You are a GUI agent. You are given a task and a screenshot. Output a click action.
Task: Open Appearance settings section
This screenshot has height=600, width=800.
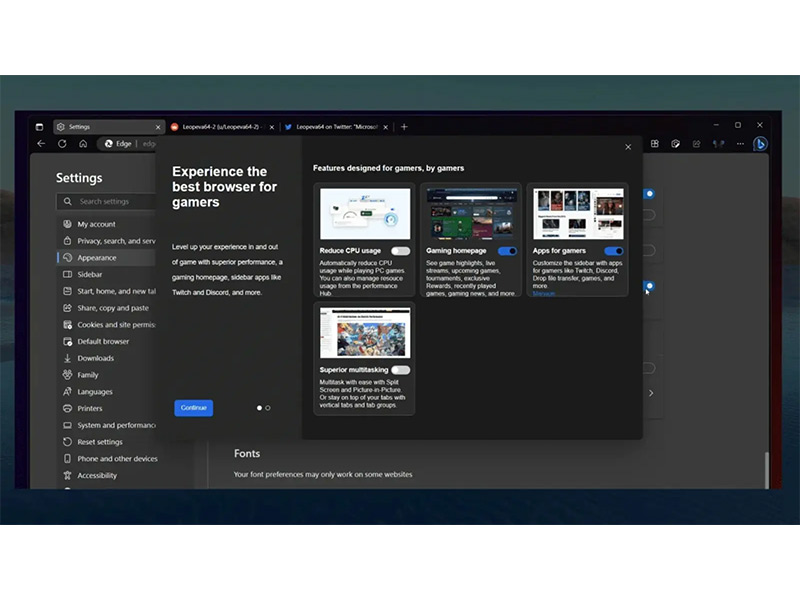pos(106,258)
